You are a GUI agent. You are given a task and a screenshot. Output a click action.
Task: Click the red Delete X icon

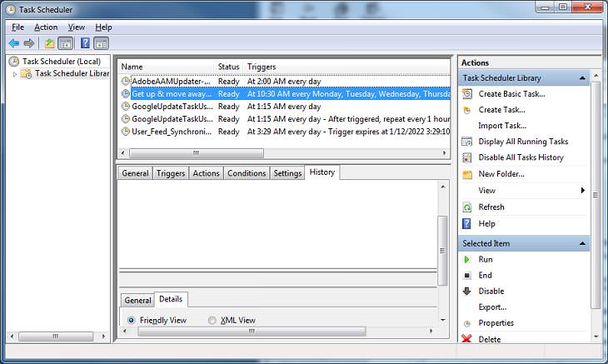(x=467, y=339)
